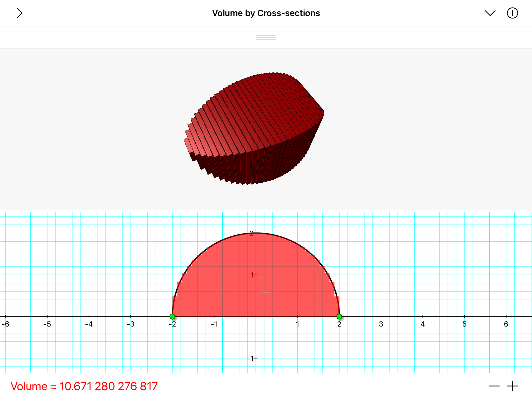Click the origin of the coordinate axes
Image resolution: width=532 pixels, height=399 pixels.
pos(256,316)
